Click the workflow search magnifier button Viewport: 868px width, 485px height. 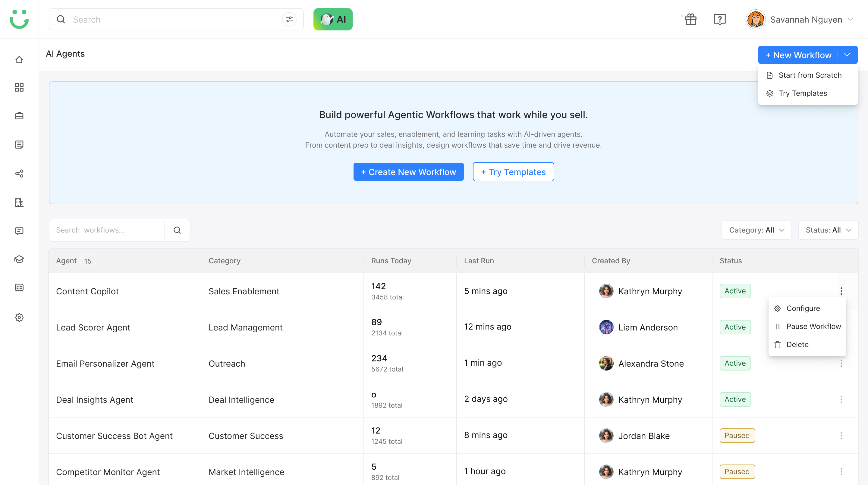pyautogui.click(x=177, y=230)
